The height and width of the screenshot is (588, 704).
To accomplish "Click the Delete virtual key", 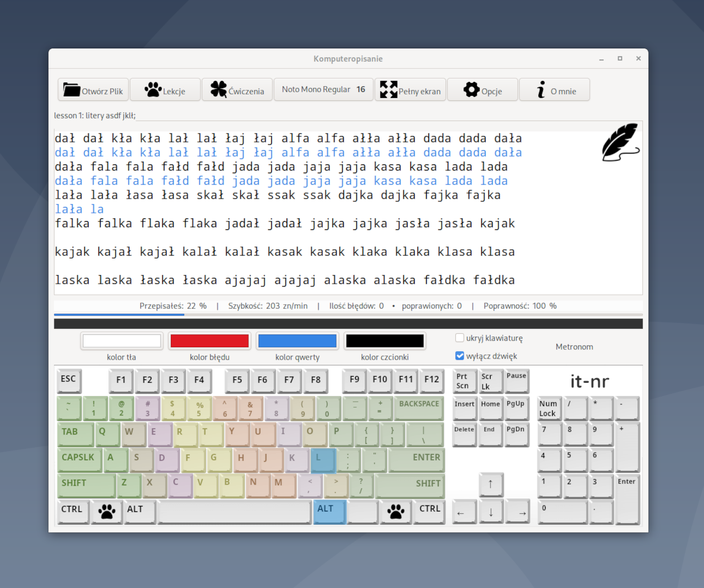I will (464, 435).
